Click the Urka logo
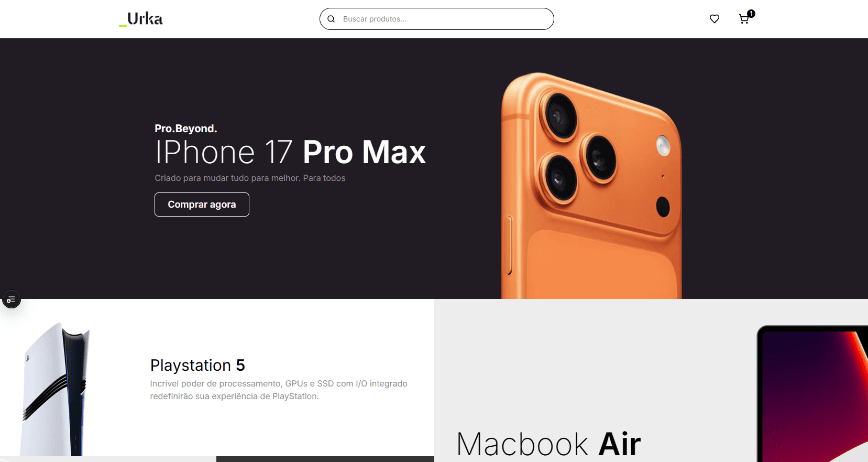This screenshot has height=462, width=868. click(x=141, y=19)
